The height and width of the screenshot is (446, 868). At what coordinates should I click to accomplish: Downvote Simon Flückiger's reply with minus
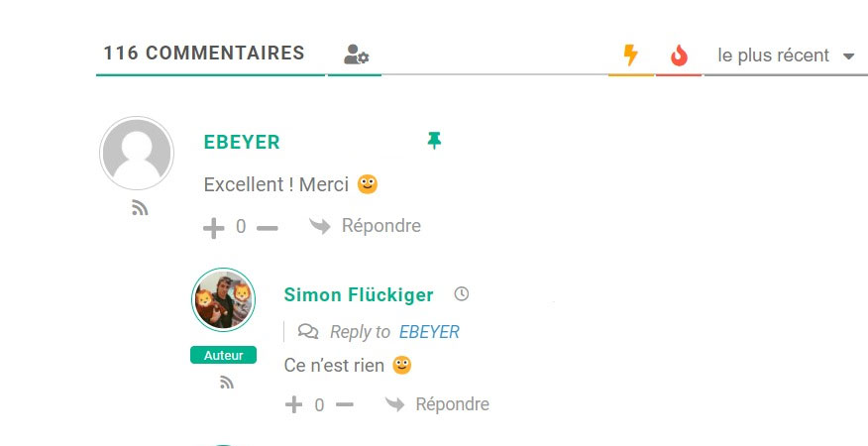[x=344, y=405]
